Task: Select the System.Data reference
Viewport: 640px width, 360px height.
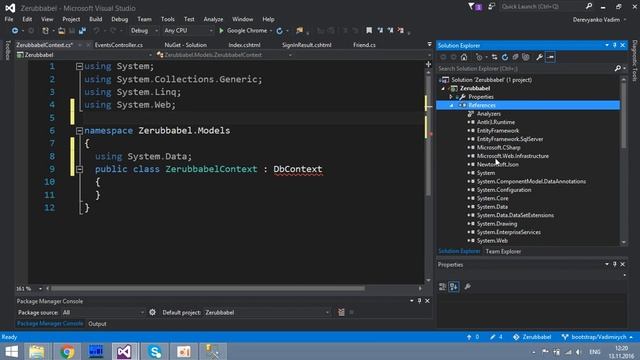Action: coord(492,207)
